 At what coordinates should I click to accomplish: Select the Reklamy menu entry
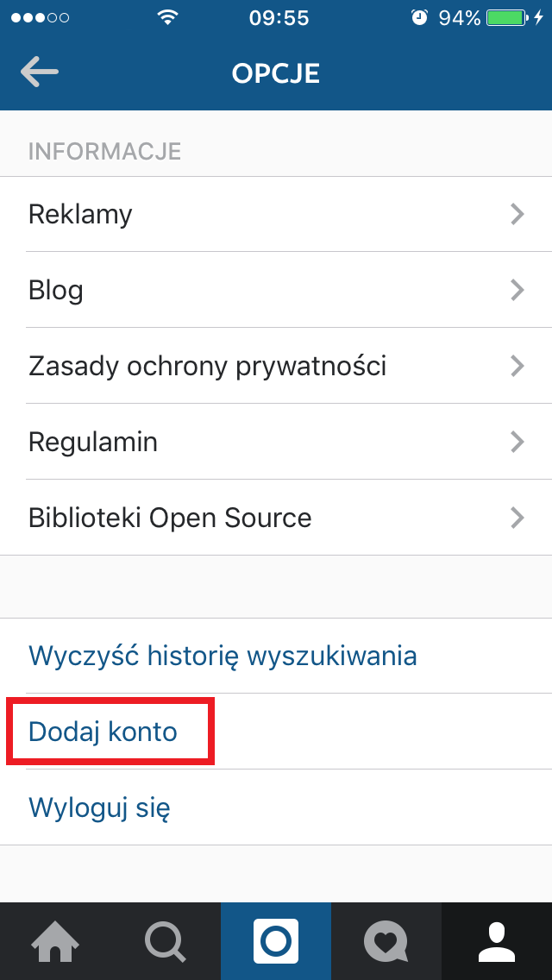pyautogui.click(x=276, y=214)
